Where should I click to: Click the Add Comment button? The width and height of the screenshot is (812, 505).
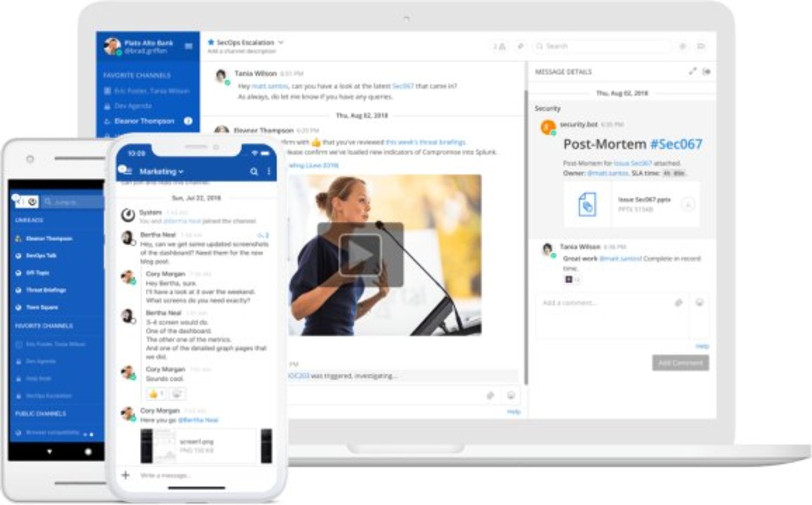coord(680,363)
